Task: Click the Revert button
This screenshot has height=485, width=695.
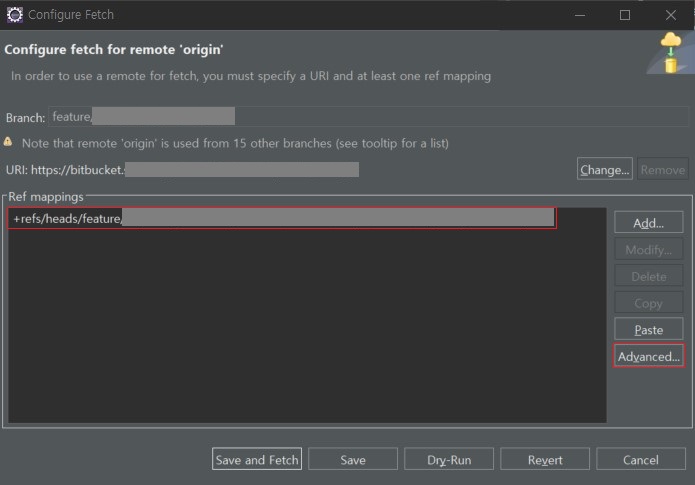Action: (545, 459)
